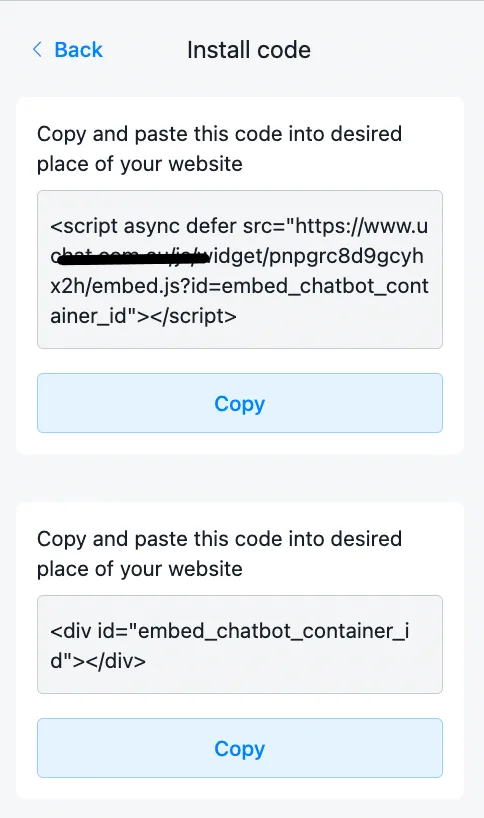Click the Install code page title
The width and height of the screenshot is (484, 818).
point(249,50)
